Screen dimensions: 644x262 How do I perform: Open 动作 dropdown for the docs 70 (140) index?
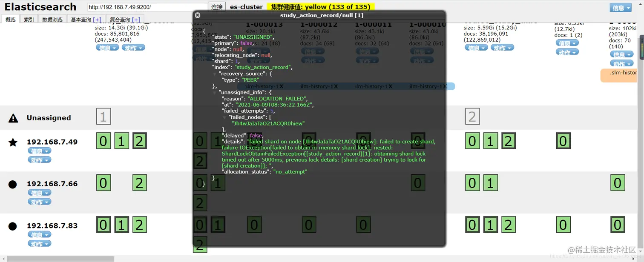621,64
